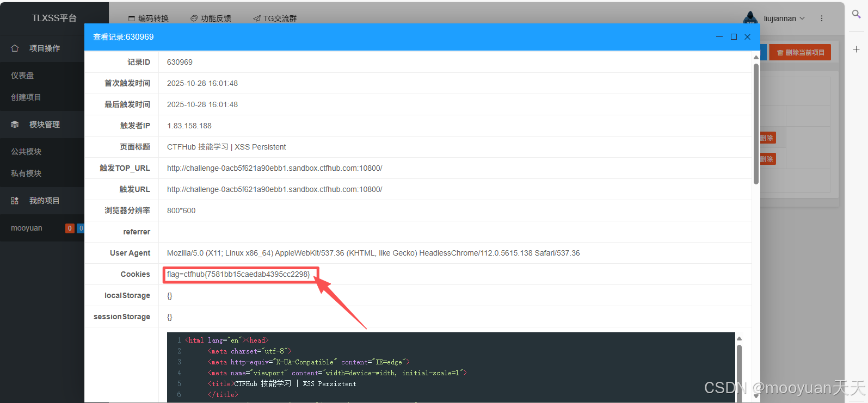Click the User Agent Mozilla/5.0 string
Image resolution: width=868 pixels, height=403 pixels.
pyautogui.click(x=373, y=253)
